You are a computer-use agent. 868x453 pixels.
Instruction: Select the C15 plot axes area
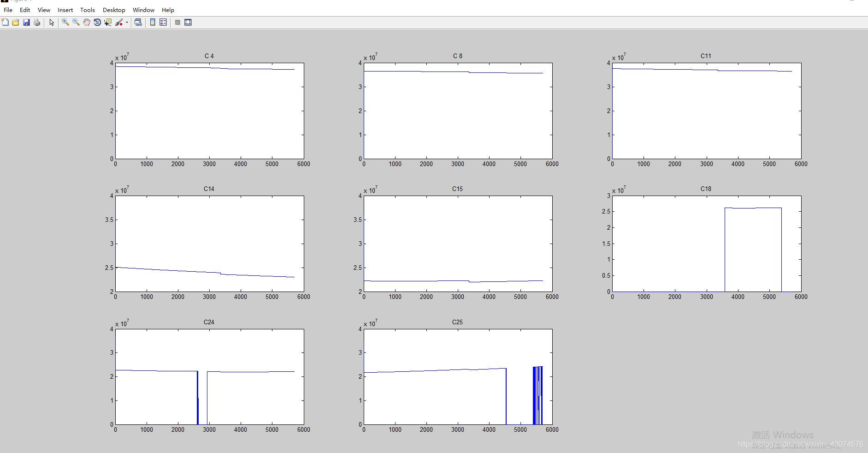point(458,244)
